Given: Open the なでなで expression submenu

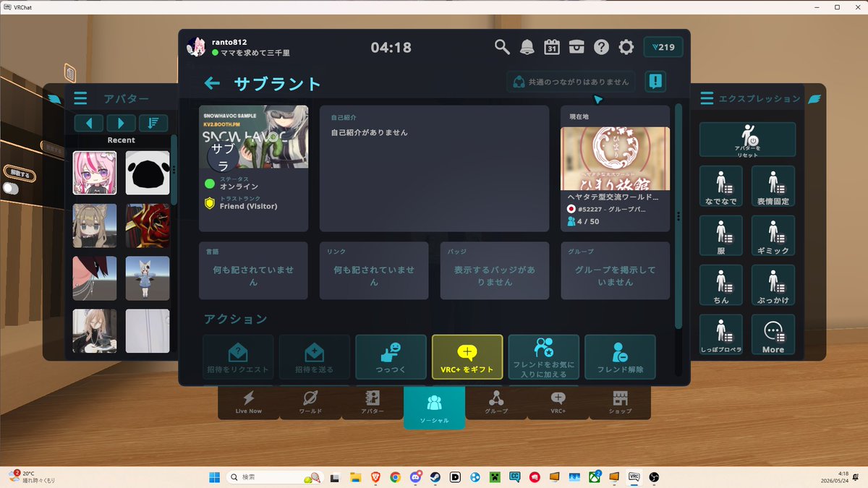Looking at the screenshot, I should click(x=721, y=186).
